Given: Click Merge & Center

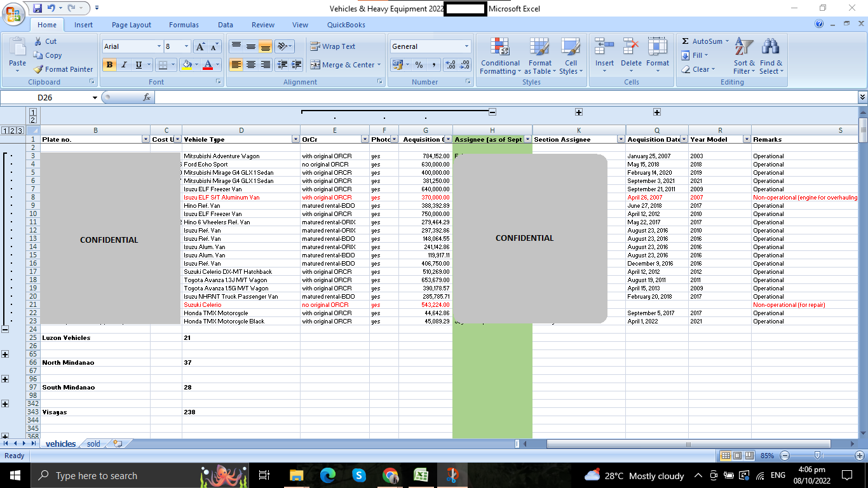Looking at the screenshot, I should 342,65.
